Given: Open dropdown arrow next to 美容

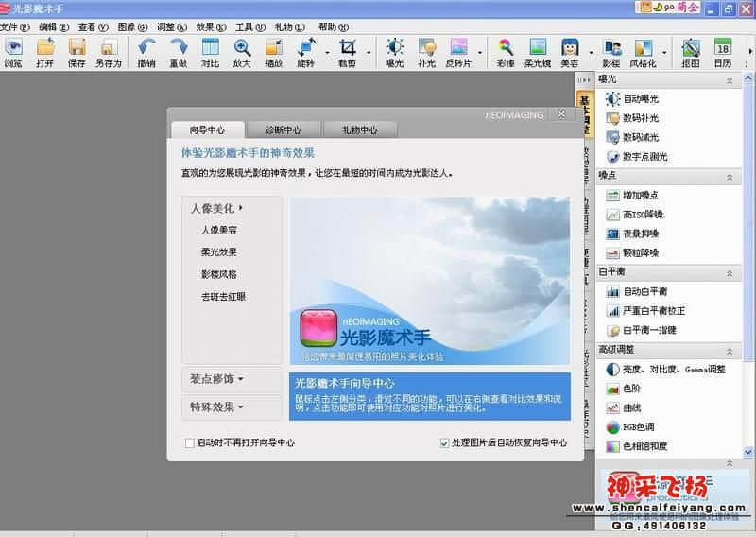Looking at the screenshot, I should (592, 52).
